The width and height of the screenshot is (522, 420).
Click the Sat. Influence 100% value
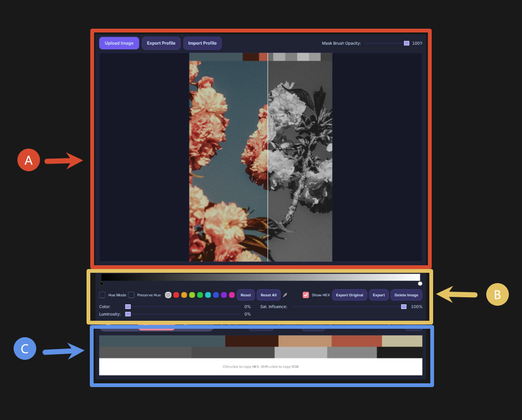417,307
